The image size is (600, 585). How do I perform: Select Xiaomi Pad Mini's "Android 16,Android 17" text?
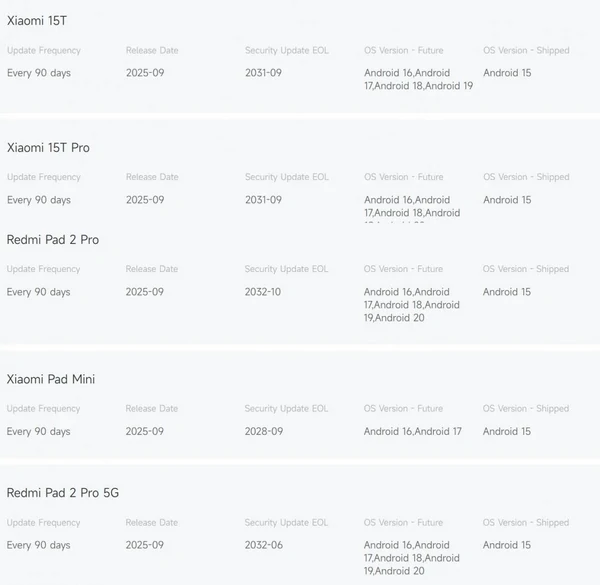[x=413, y=432]
